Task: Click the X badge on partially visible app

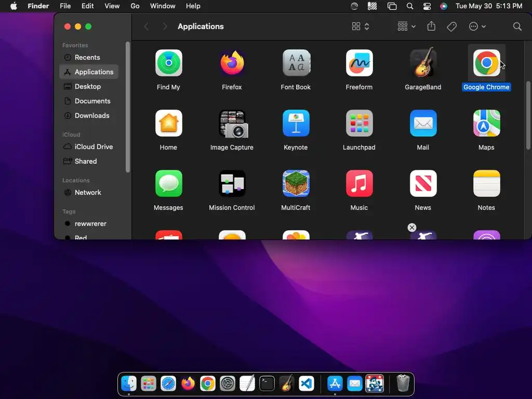Action: pyautogui.click(x=412, y=228)
